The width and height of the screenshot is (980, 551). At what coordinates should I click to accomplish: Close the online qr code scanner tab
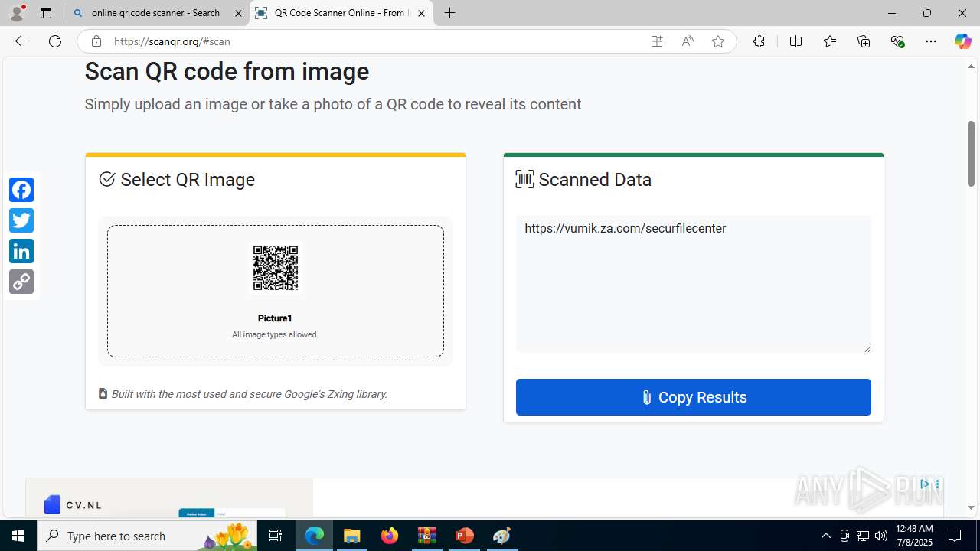[238, 13]
